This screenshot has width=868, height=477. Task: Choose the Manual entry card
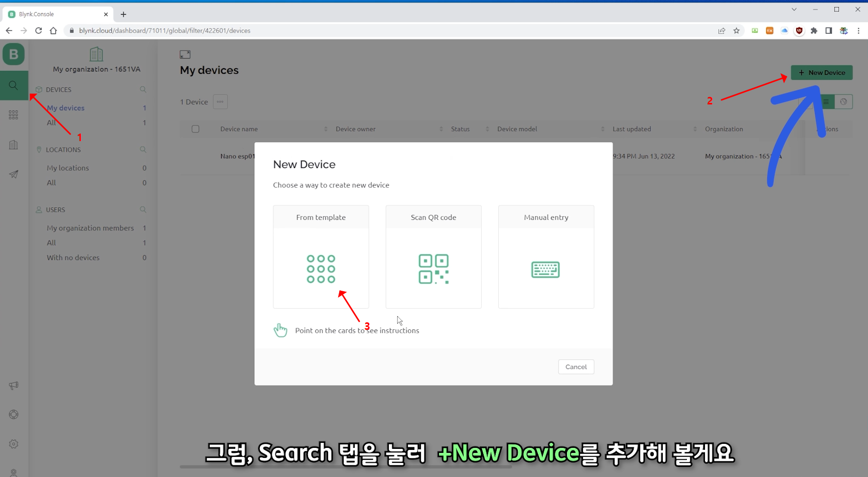(x=546, y=257)
